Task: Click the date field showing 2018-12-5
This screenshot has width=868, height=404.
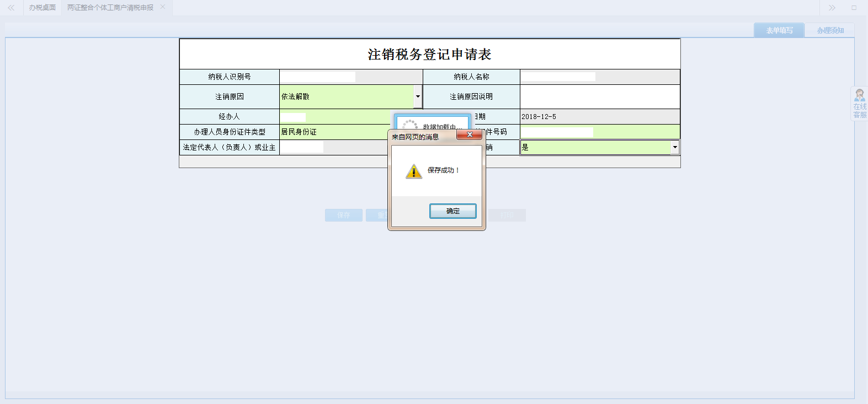Action: 599,116
